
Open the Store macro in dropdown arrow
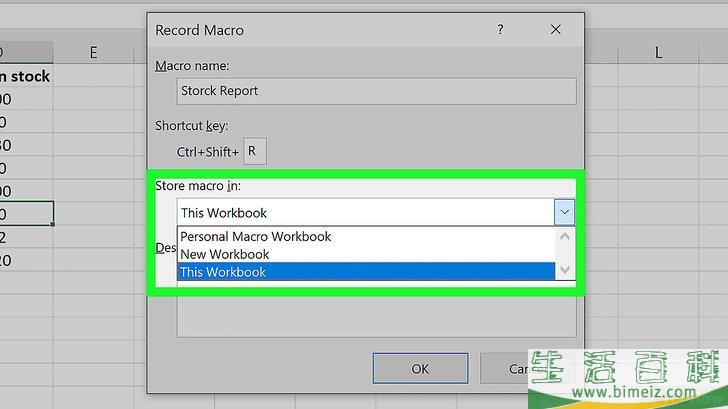[565, 212]
